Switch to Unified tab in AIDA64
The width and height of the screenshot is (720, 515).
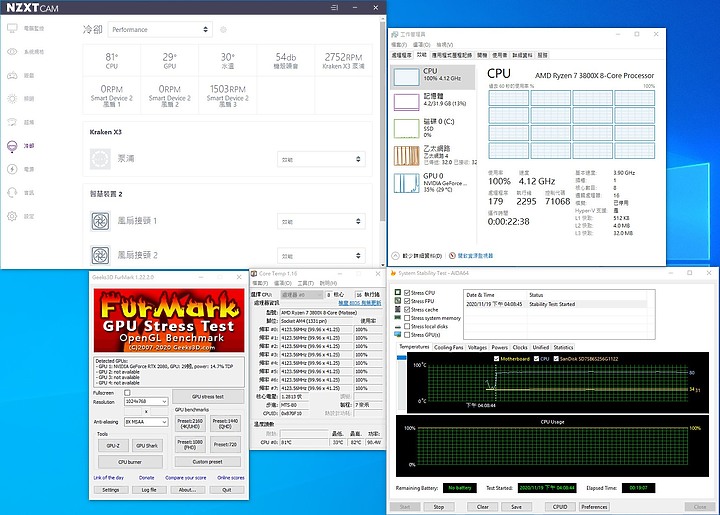click(540, 347)
